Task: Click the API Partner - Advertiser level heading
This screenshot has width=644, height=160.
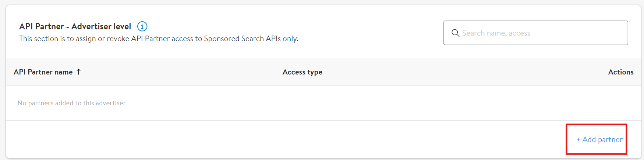Action: [75, 26]
